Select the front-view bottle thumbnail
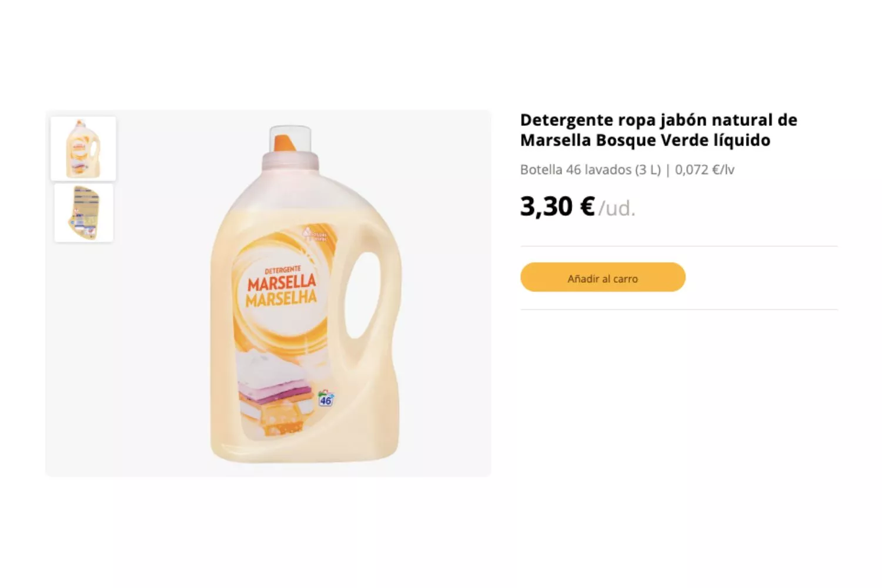The image size is (882, 588). 83,148
